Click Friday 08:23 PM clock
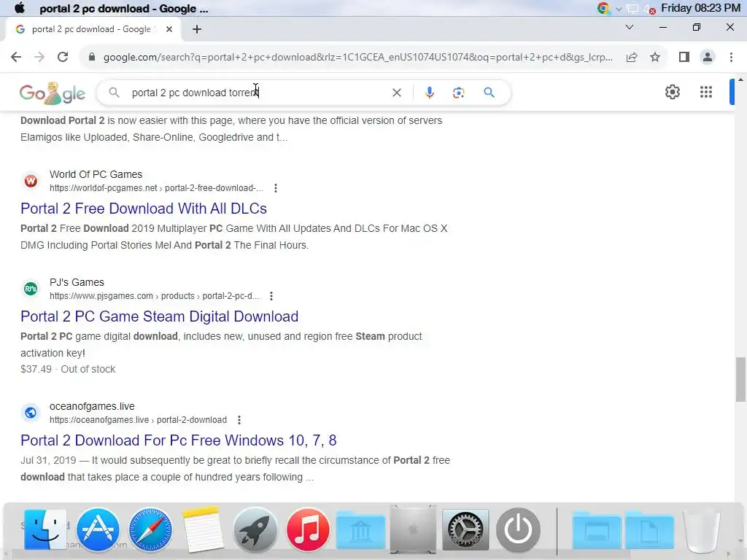This screenshot has width=747, height=560. (x=700, y=8)
